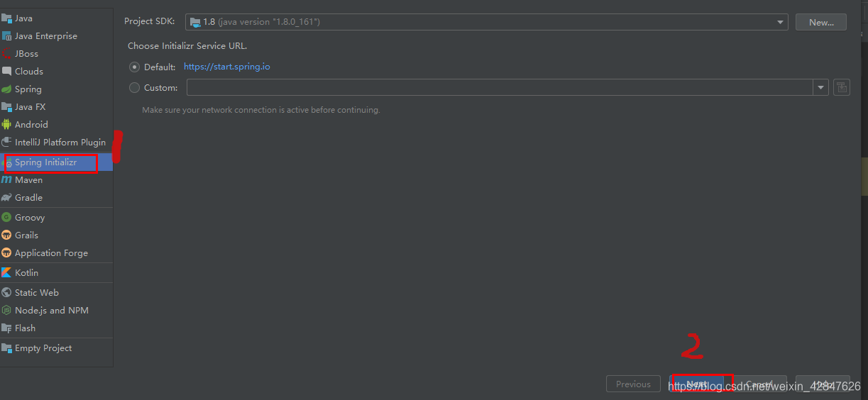
Task: Choose the green Spring leaf icon
Action: (x=6, y=89)
